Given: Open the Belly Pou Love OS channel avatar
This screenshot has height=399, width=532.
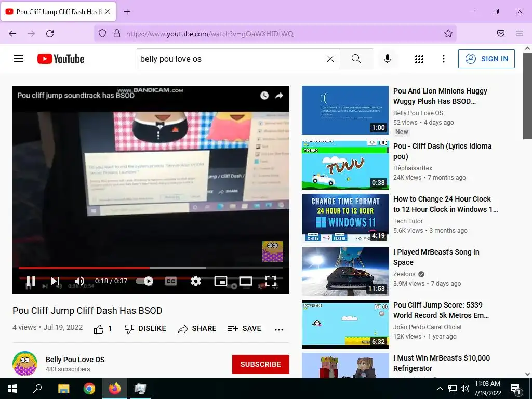Looking at the screenshot, I should (x=25, y=364).
